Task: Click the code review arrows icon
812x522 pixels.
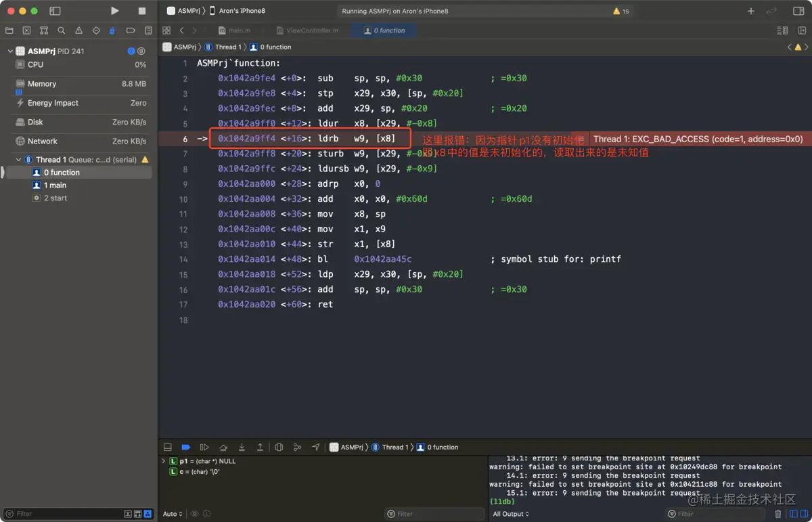Action: pos(771,11)
